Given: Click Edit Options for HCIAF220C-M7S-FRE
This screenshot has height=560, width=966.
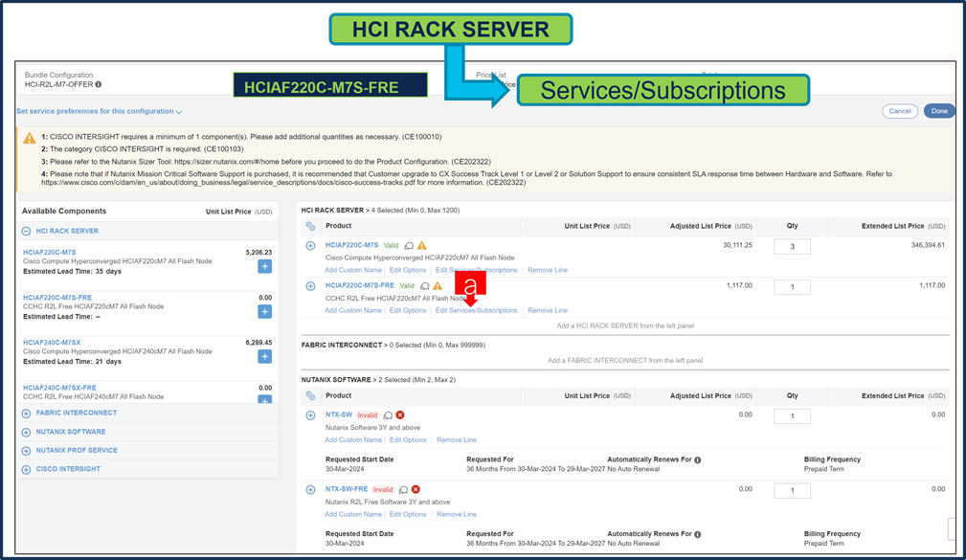Looking at the screenshot, I should [408, 310].
